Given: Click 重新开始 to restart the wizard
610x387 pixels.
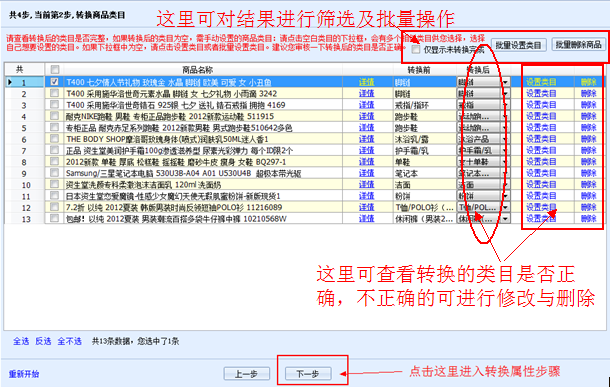Looking at the screenshot, I should (24, 374).
